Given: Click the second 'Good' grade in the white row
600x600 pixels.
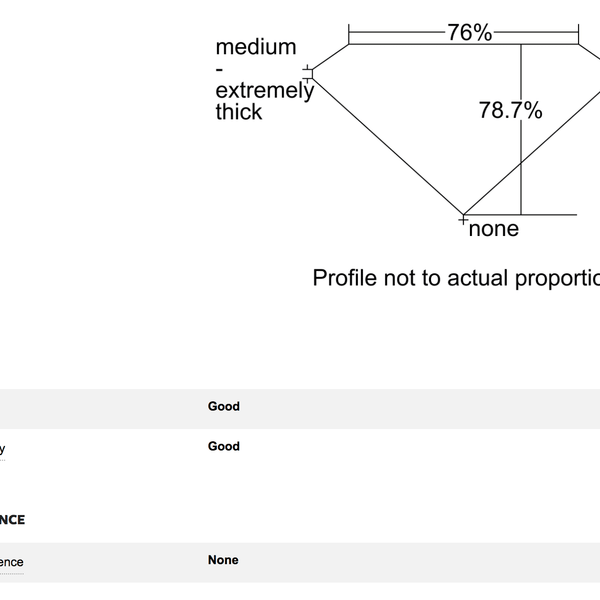Looking at the screenshot, I should click(x=224, y=446).
